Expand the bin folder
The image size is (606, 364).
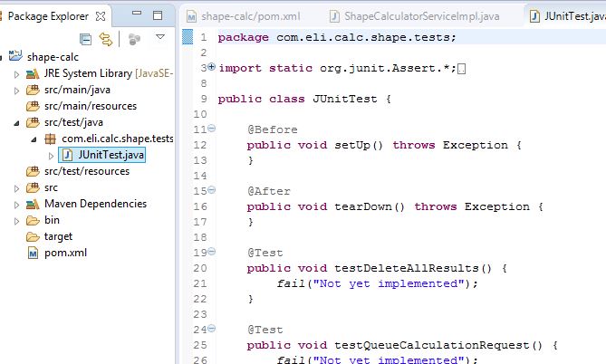[x=16, y=221]
